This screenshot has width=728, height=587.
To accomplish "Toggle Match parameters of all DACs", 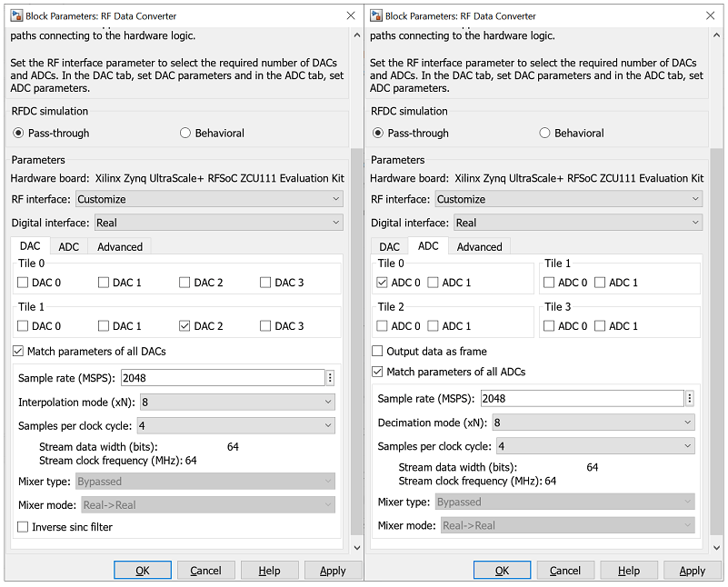I will click(x=18, y=352).
